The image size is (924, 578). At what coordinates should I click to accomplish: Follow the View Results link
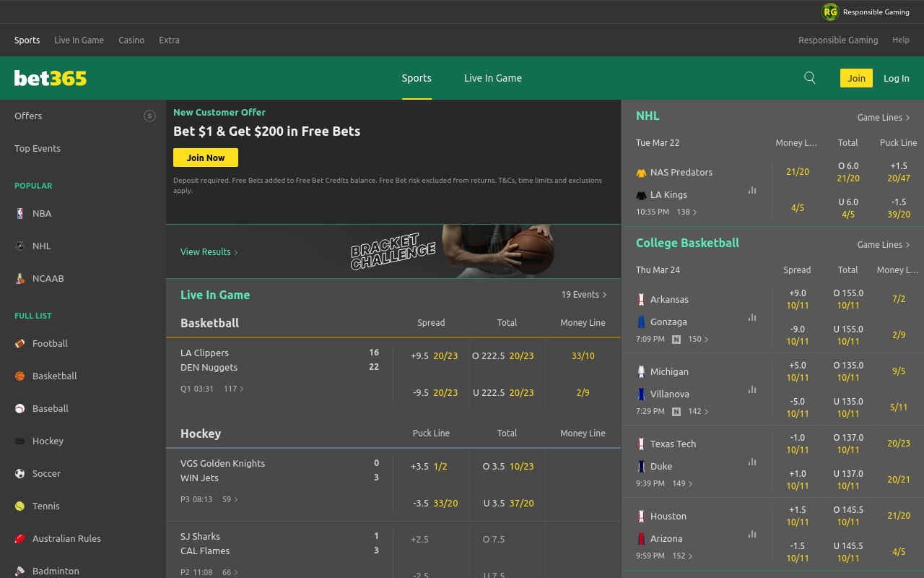209,251
